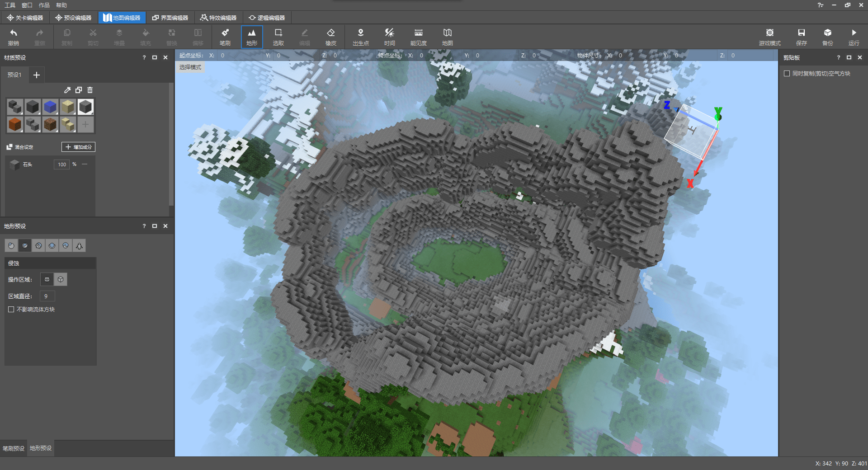
Task: Remove 石头 component with minus button
Action: point(85,164)
